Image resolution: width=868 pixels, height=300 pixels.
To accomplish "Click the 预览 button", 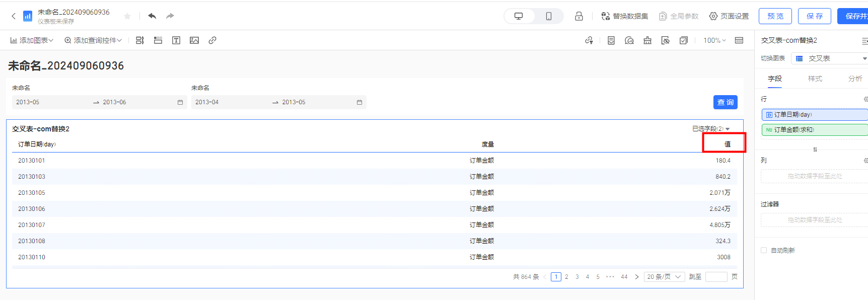I will pos(775,16).
